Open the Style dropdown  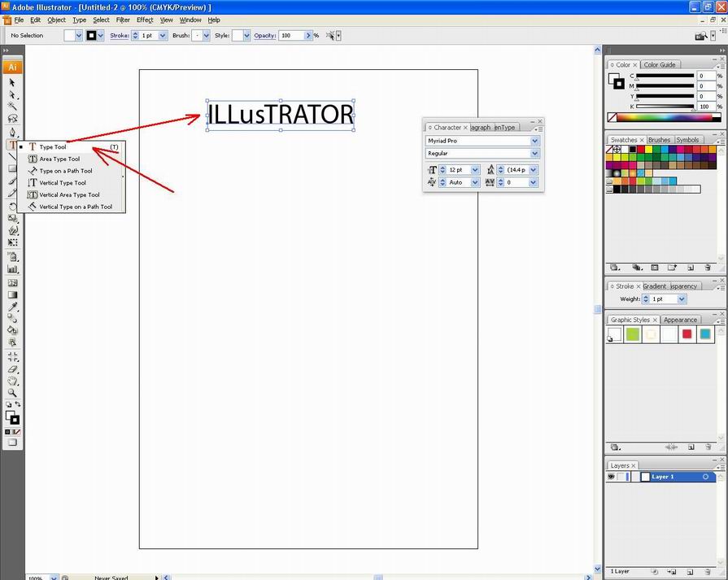point(246,35)
